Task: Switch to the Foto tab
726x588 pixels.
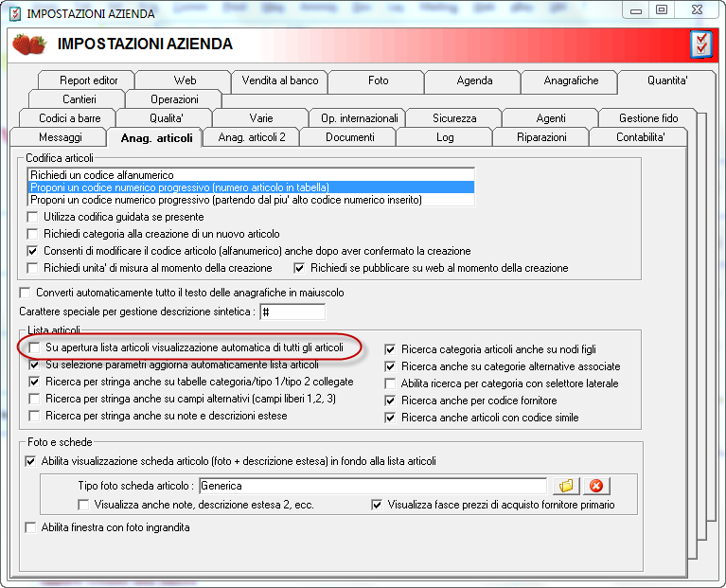Action: click(x=378, y=80)
